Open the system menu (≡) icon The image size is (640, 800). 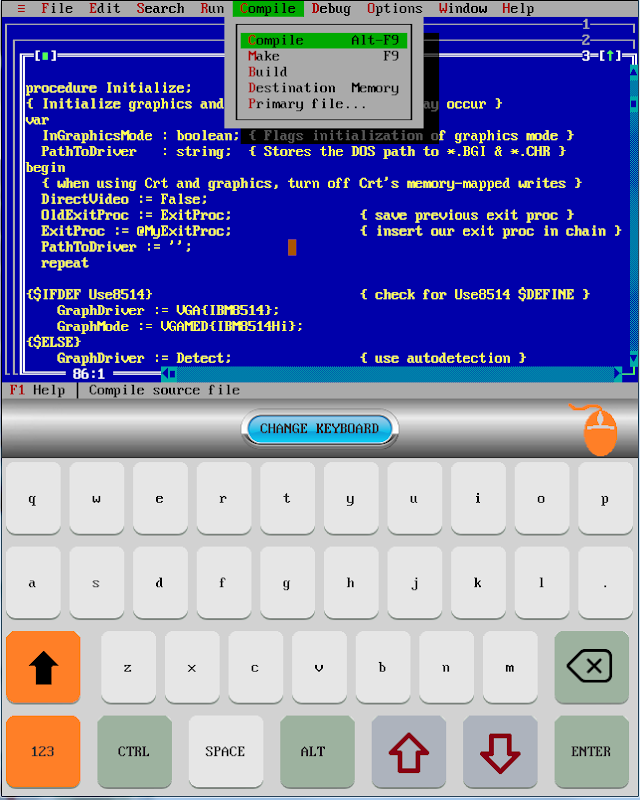pyautogui.click(x=21, y=8)
